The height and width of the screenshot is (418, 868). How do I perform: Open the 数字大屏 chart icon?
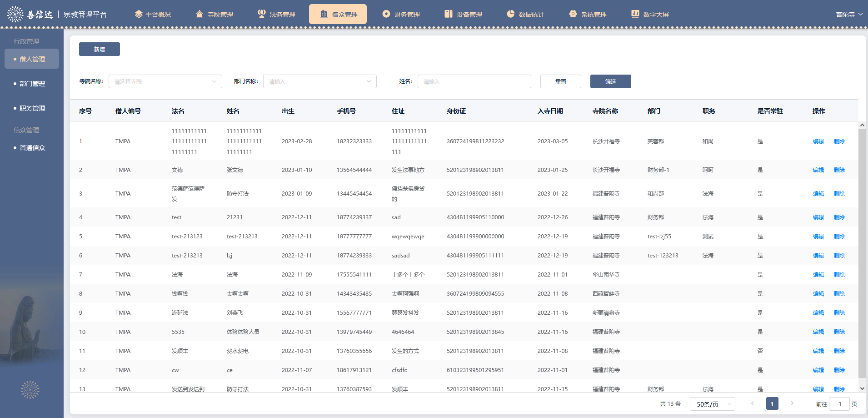[x=635, y=14]
